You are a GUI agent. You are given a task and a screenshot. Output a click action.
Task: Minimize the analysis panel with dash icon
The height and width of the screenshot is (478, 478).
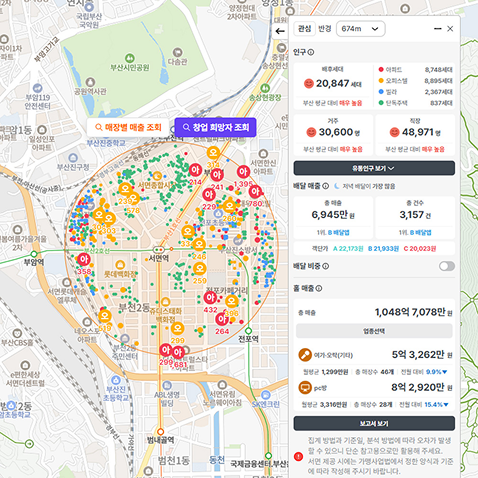438,29
